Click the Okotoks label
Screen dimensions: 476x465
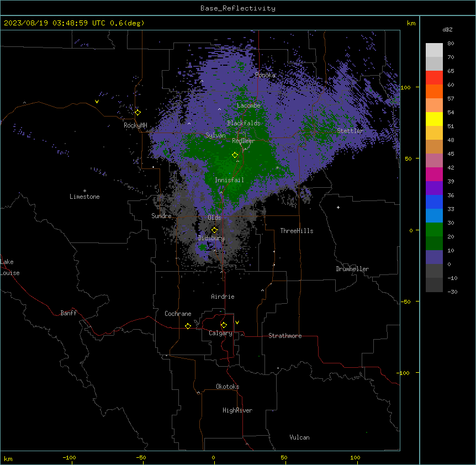(x=228, y=387)
